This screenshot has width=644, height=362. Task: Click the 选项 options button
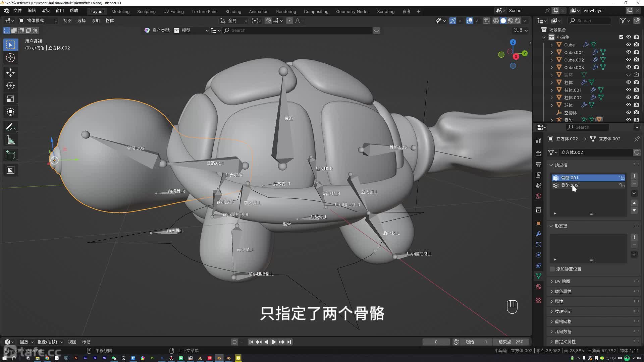point(521,31)
